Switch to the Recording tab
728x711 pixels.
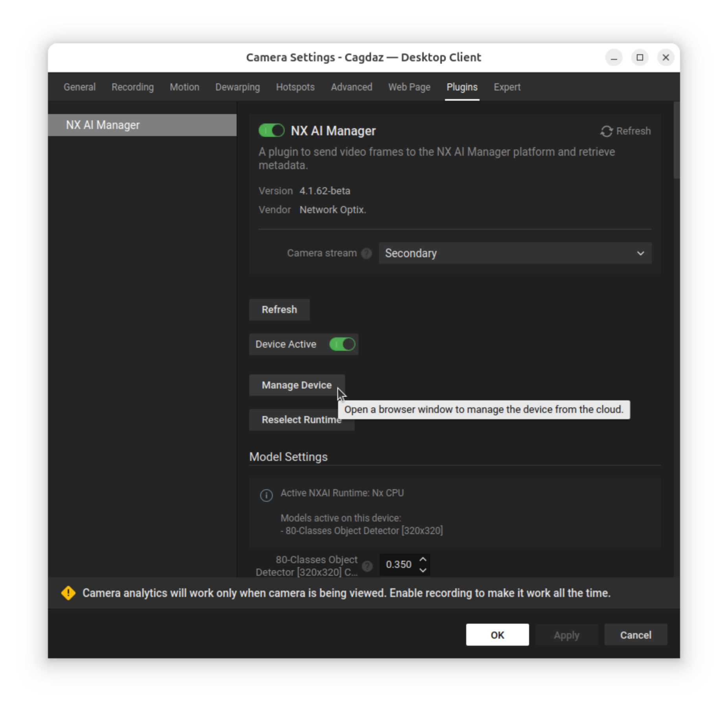[132, 87]
